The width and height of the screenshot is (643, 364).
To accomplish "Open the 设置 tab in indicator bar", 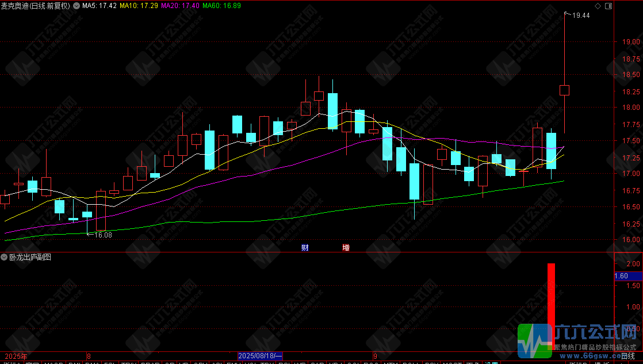I will (x=491, y=363).
